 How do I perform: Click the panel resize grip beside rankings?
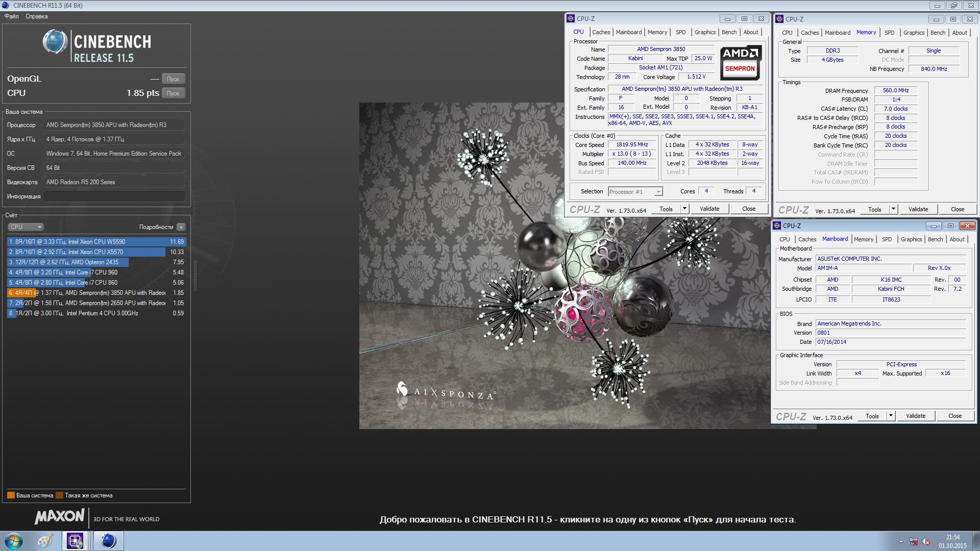coord(195,275)
